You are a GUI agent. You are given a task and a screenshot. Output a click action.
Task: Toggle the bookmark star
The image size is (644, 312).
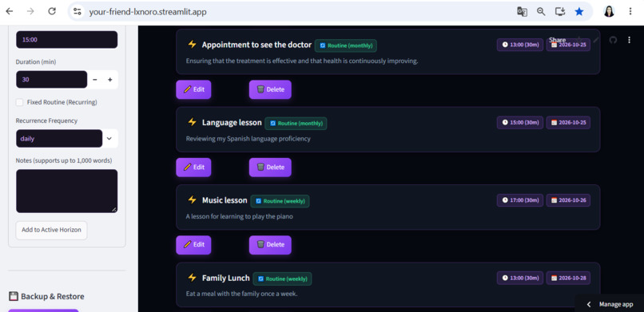pyautogui.click(x=579, y=11)
